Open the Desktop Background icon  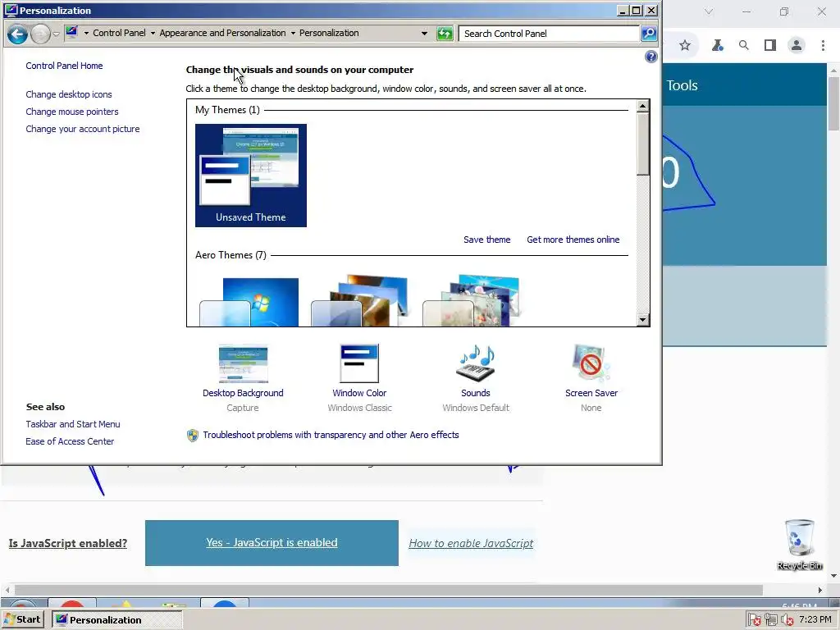pyautogui.click(x=243, y=363)
